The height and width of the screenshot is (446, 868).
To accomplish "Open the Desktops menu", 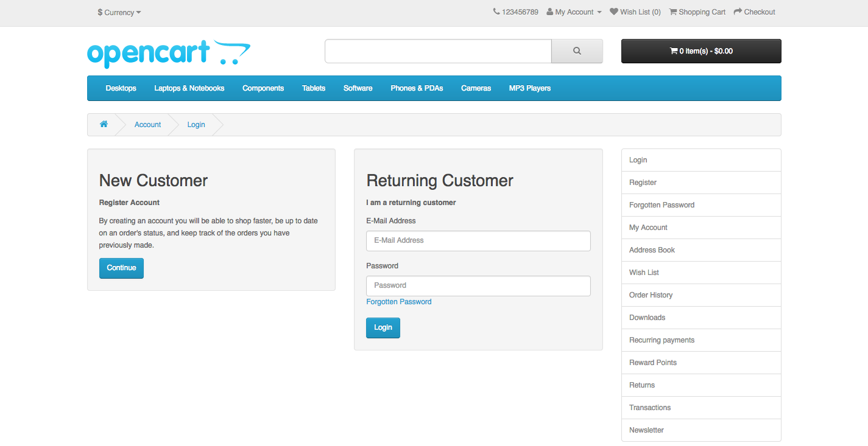I will tap(121, 88).
